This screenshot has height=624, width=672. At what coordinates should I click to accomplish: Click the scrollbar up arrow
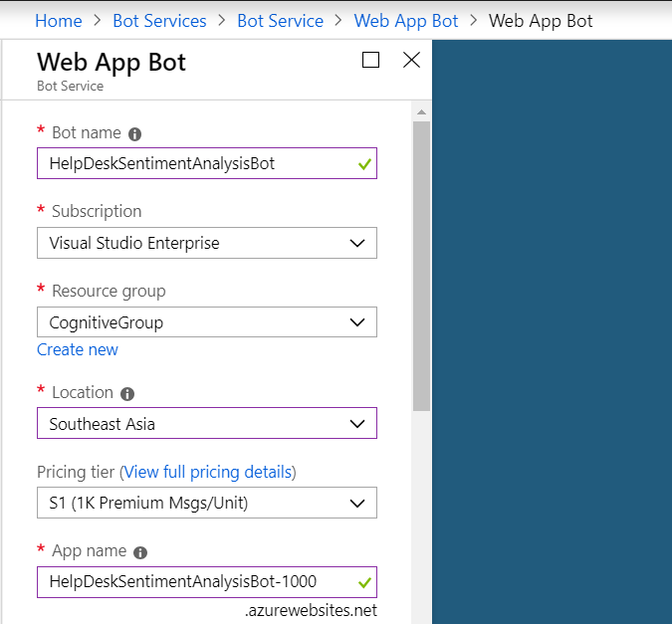tap(422, 110)
